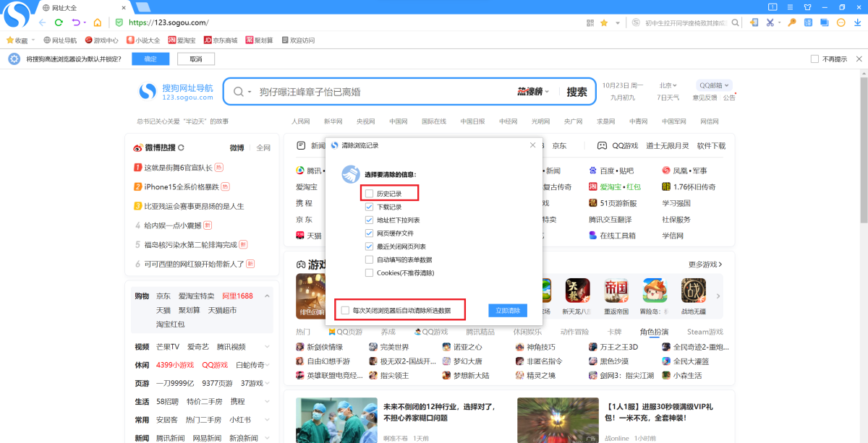Uncheck 最近关闭网页列表 checkbox
Viewport: 868px width, 443px height.
369,246
